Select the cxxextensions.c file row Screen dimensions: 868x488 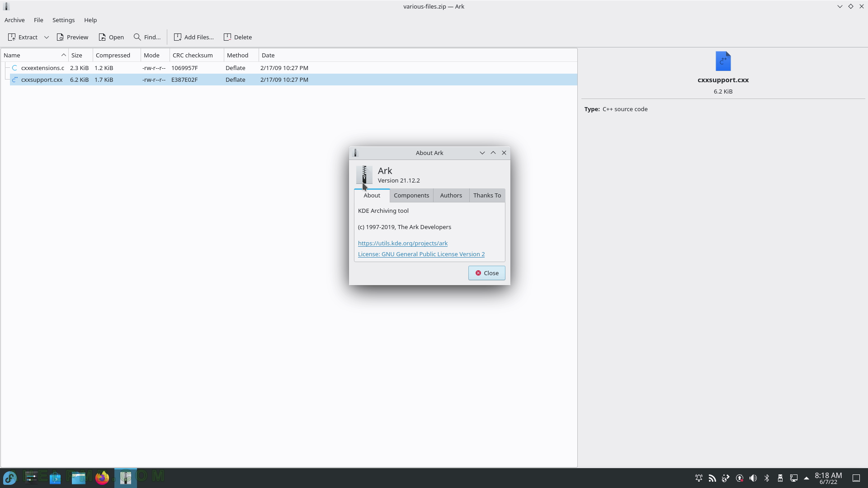pos(293,68)
